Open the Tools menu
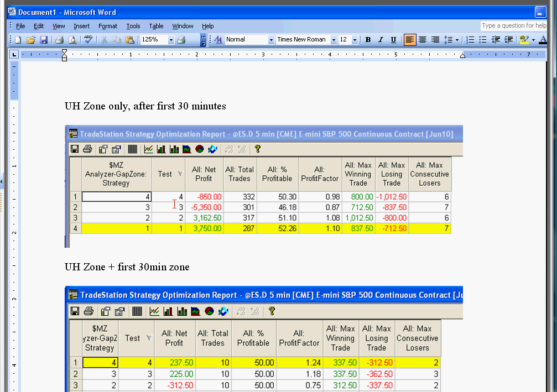The image size is (557, 392). click(x=133, y=26)
